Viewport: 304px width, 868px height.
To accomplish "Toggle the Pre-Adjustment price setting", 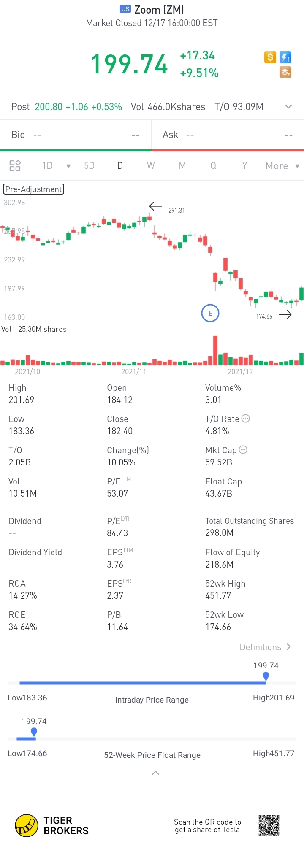I will 33,189.
